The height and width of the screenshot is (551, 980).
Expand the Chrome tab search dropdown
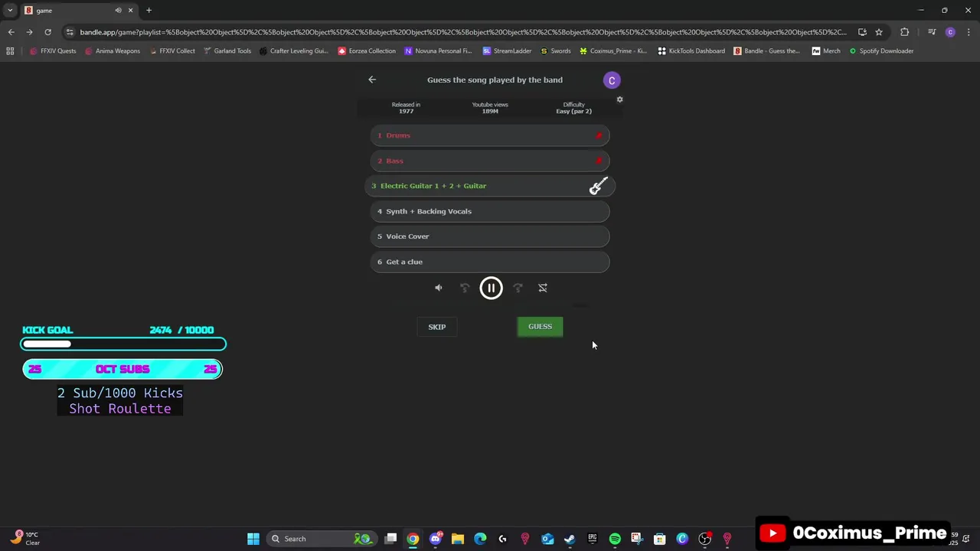pos(10,11)
